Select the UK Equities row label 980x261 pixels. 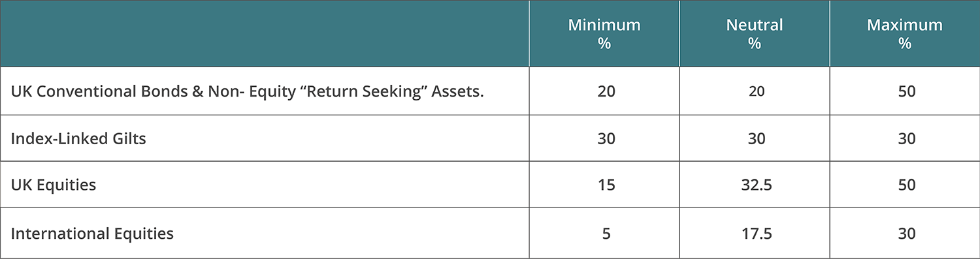click(x=54, y=185)
